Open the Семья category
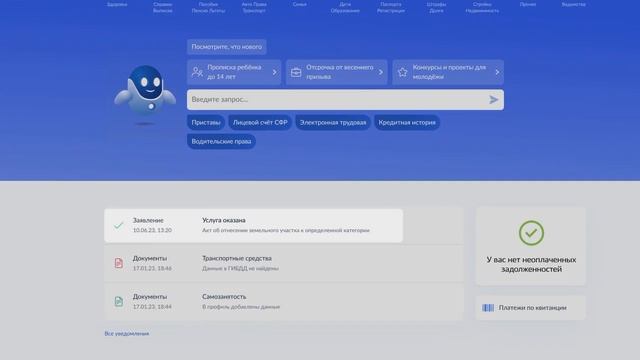This screenshot has height=360, width=640. 299,4
